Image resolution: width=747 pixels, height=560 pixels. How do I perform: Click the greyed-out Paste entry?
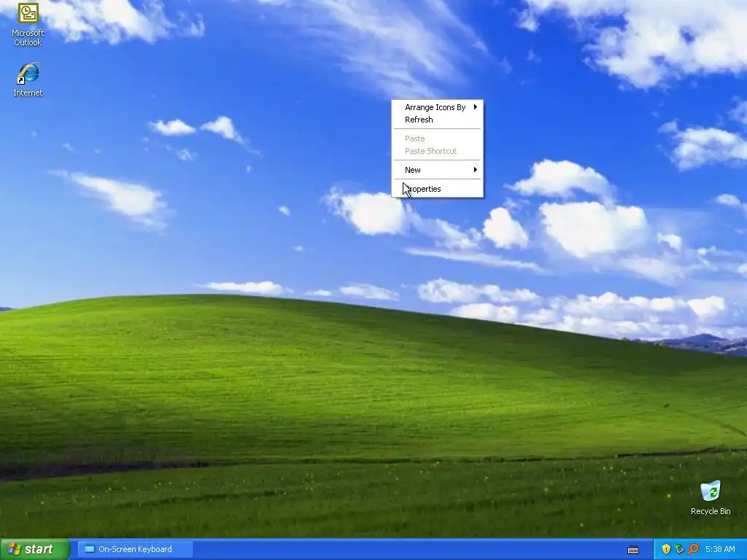438,139
